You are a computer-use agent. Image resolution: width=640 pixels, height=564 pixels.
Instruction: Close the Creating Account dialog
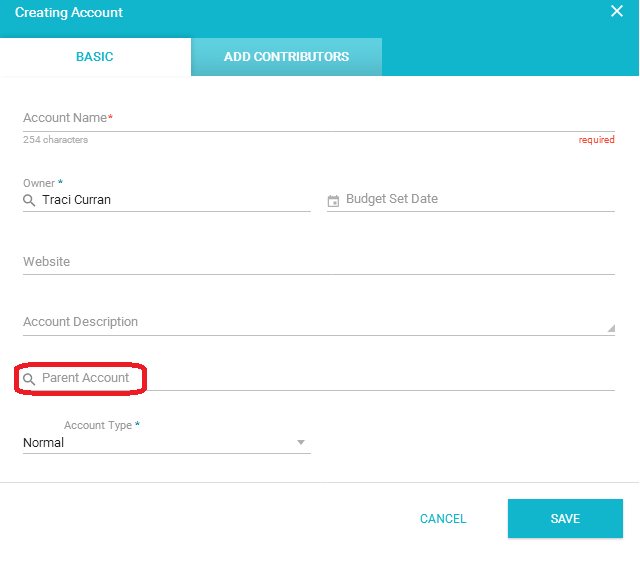[x=616, y=11]
